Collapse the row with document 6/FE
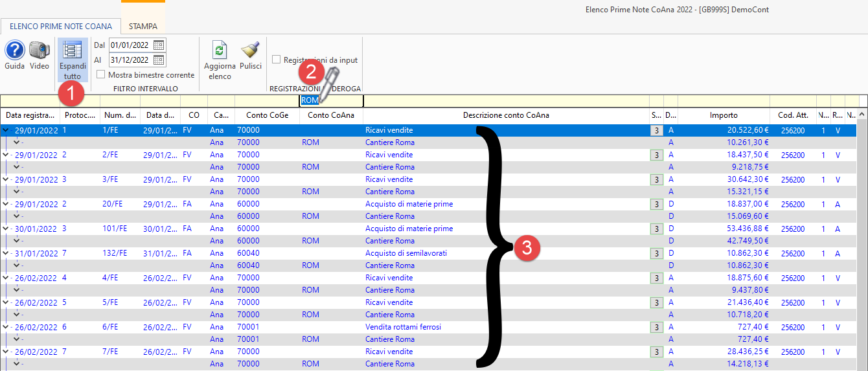This screenshot has width=868, height=371. click(6, 327)
